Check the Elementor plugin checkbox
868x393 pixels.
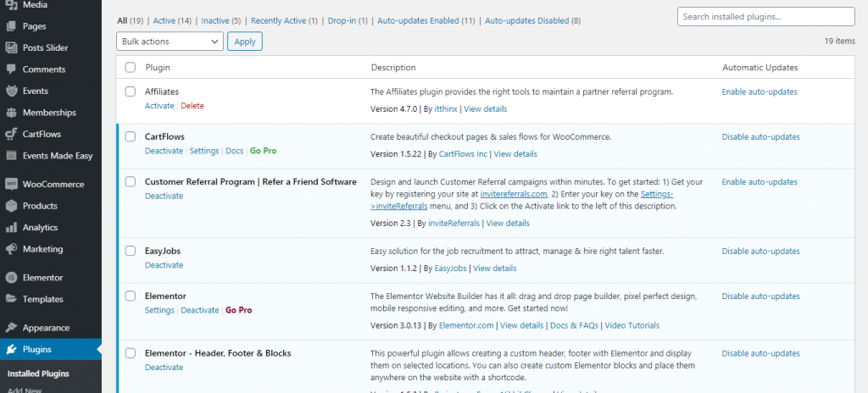130,296
